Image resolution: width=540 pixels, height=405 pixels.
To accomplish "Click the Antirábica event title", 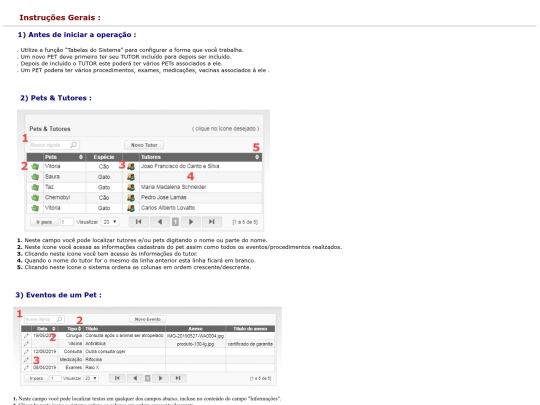I will pyautogui.click(x=95, y=344).
